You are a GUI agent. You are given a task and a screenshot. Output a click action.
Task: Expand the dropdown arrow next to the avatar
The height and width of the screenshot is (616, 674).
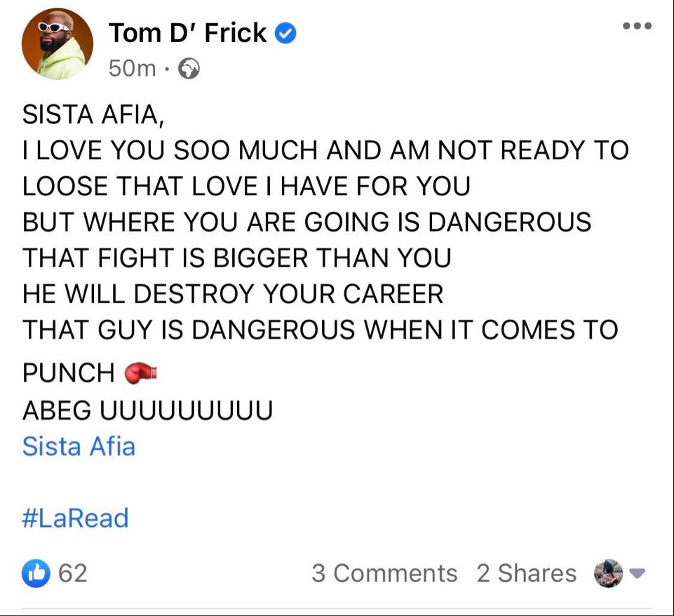click(x=637, y=573)
